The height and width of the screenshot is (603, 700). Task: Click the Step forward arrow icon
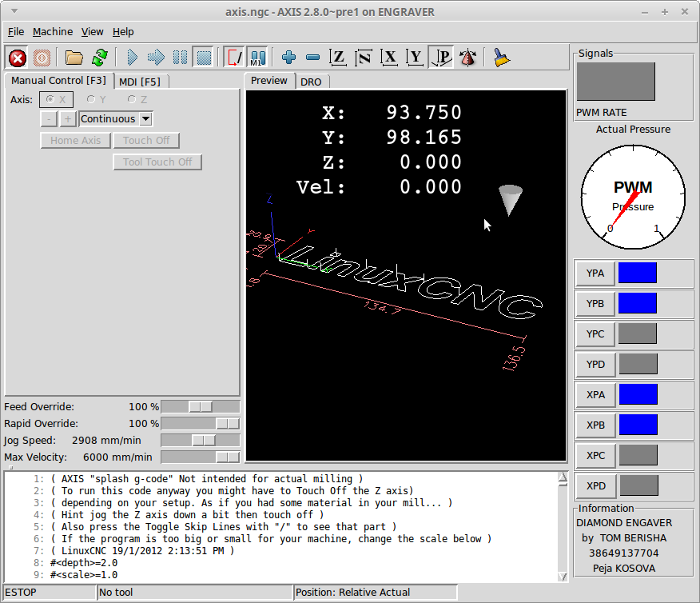coord(157,58)
